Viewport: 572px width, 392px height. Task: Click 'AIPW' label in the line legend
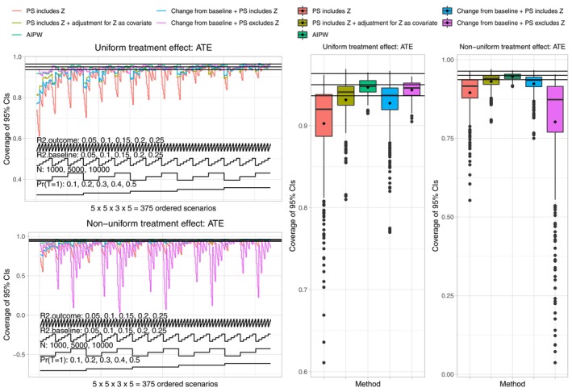click(x=35, y=35)
